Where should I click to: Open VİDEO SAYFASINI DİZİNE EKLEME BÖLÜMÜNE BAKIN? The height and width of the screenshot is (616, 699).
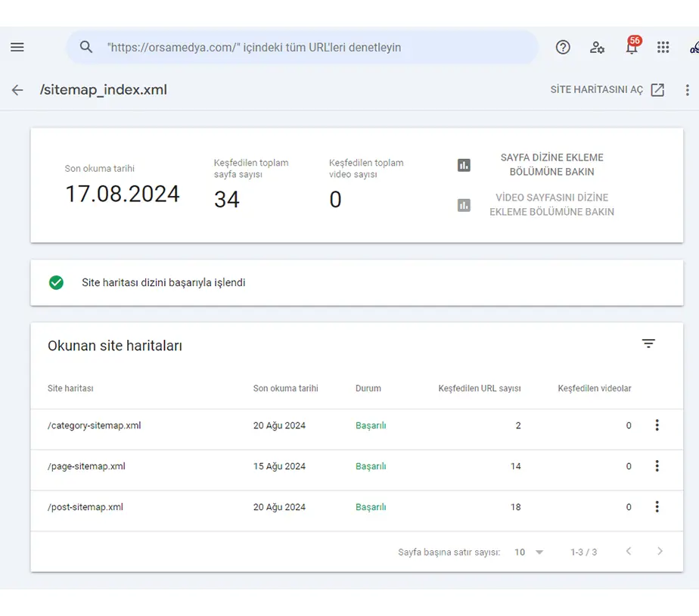click(552, 205)
